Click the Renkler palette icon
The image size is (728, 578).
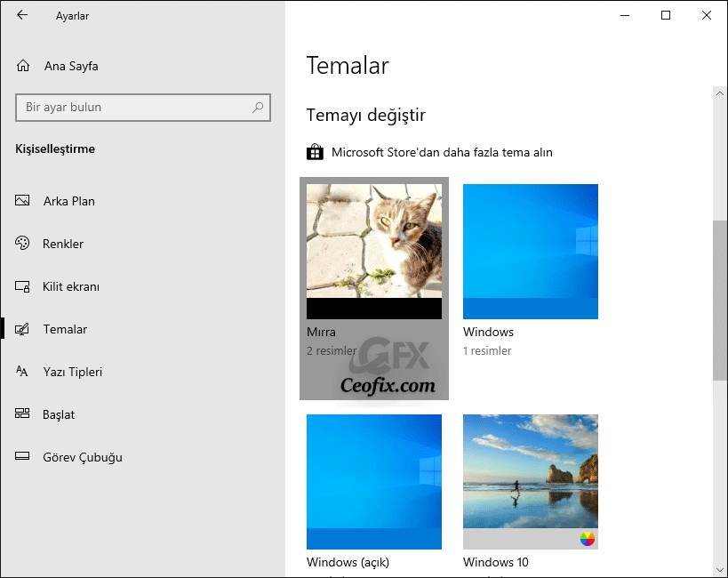click(22, 243)
